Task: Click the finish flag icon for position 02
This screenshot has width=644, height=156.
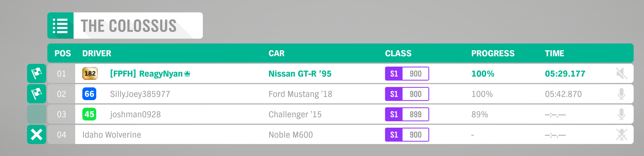Action: click(37, 94)
